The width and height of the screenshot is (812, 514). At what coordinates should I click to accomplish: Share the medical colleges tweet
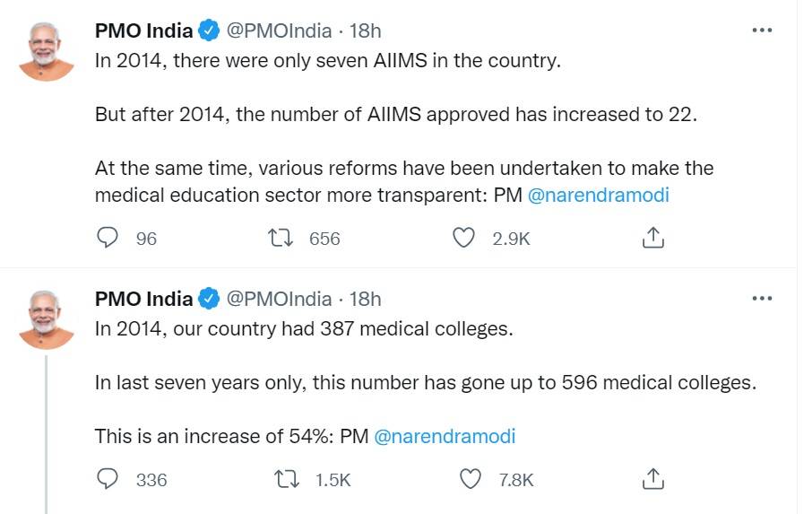click(x=653, y=479)
